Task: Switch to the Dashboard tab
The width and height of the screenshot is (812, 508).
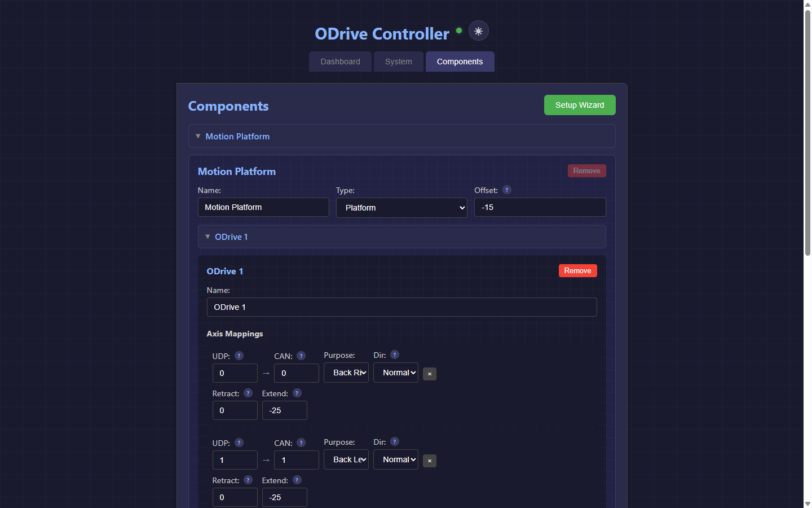Action: click(x=340, y=62)
